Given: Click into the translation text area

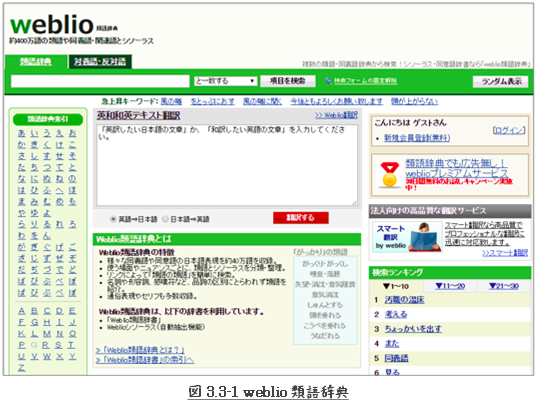Looking at the screenshot, I should click(227, 165).
